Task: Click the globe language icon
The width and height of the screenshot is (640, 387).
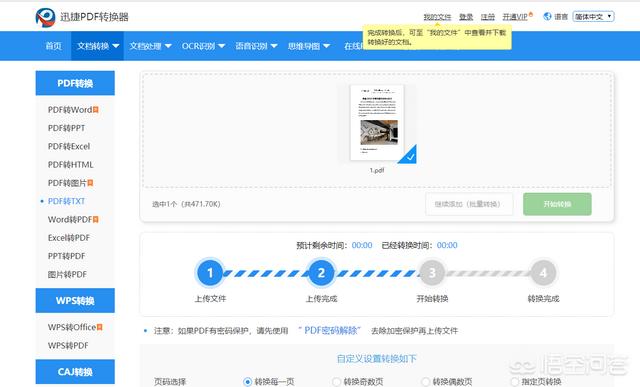Action: 547,16
